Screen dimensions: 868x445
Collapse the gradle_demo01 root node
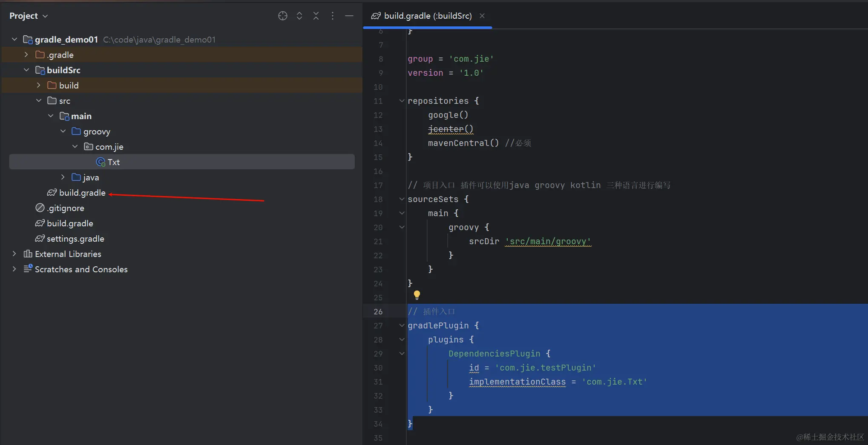point(14,39)
